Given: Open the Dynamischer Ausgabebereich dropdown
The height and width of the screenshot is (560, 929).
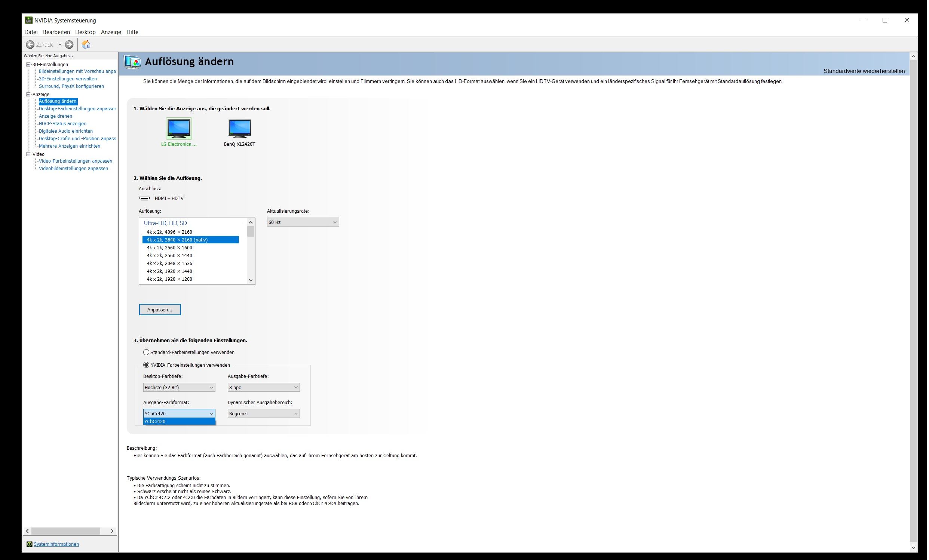Looking at the screenshot, I should pos(264,413).
